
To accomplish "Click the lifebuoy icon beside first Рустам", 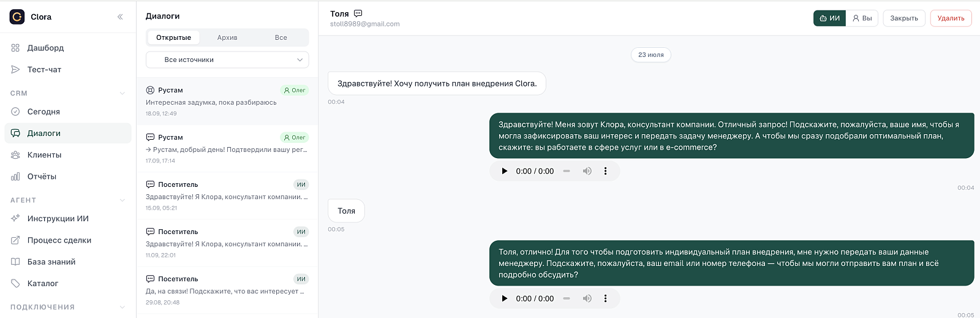I will point(150,90).
